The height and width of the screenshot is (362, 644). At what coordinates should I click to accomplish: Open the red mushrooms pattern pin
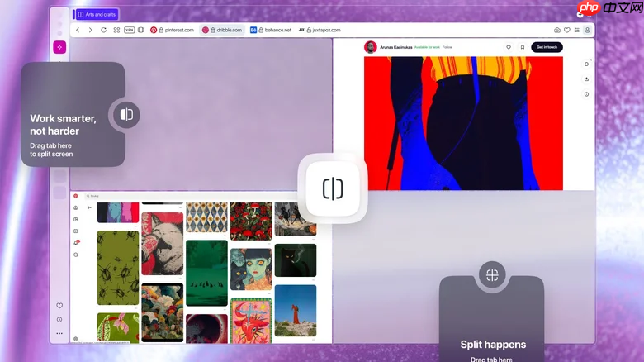pos(251,221)
